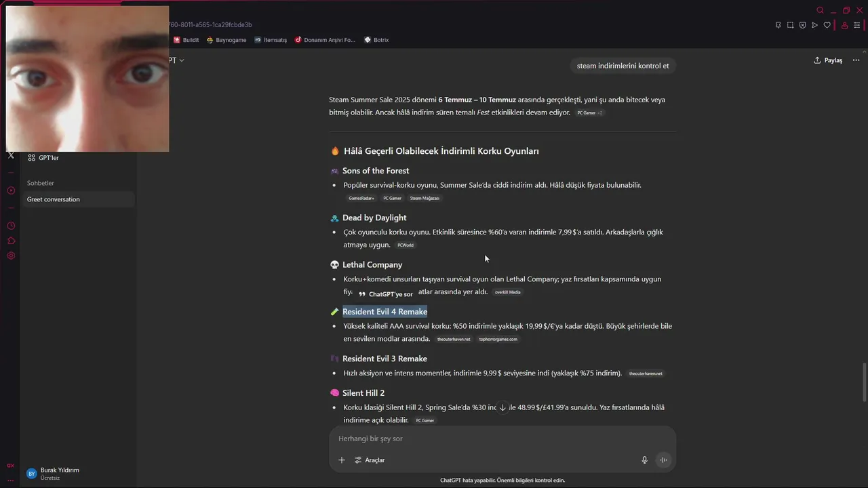Open the browser search icon in title bar

tap(820, 10)
